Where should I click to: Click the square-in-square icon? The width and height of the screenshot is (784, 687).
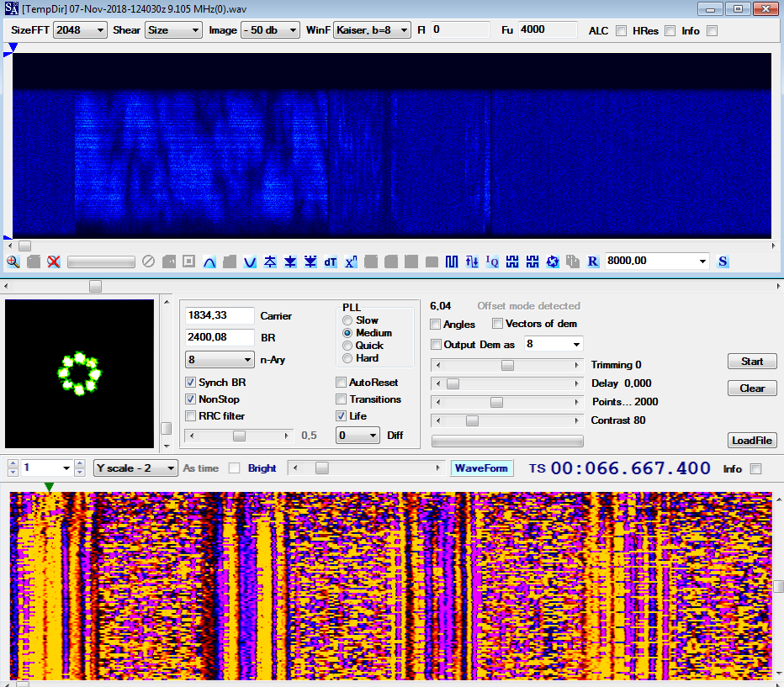pos(189,262)
